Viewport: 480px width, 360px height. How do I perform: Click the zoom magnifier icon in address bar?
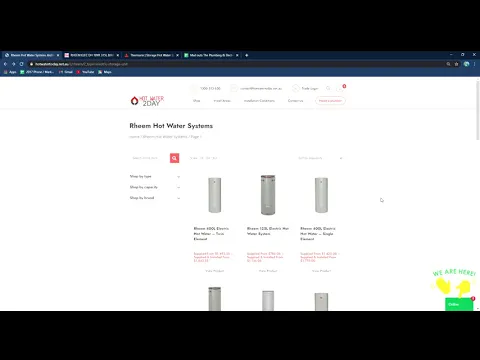448,64
